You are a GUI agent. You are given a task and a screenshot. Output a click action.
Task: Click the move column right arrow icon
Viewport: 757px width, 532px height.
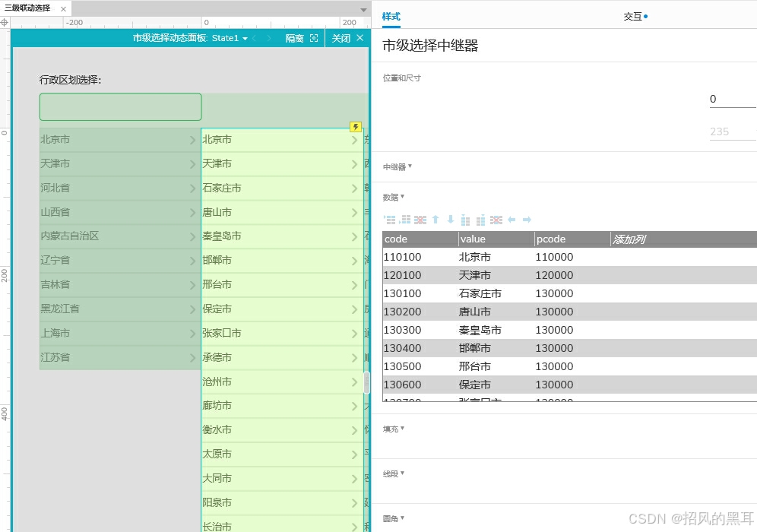click(x=527, y=220)
